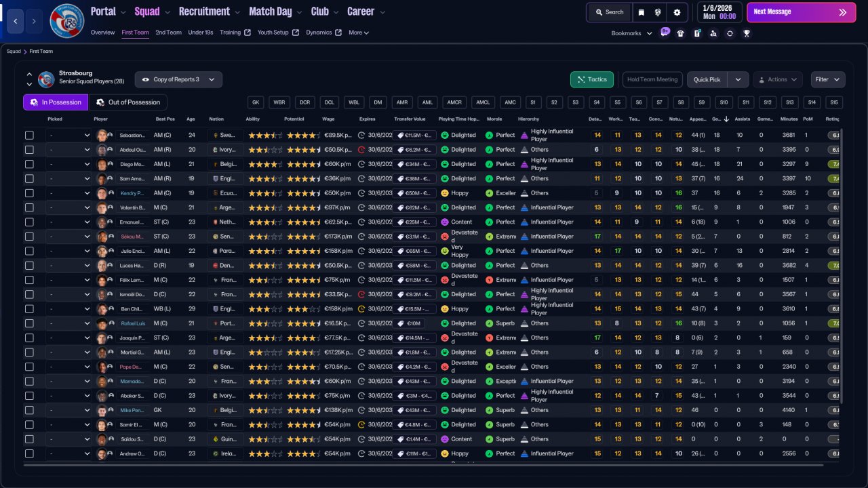
Task: Click player info icon beside Kendry P...
Action: 111,193
